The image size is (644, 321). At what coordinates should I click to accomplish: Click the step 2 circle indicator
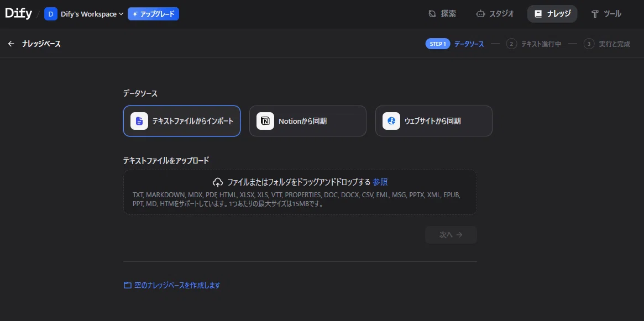coord(511,44)
